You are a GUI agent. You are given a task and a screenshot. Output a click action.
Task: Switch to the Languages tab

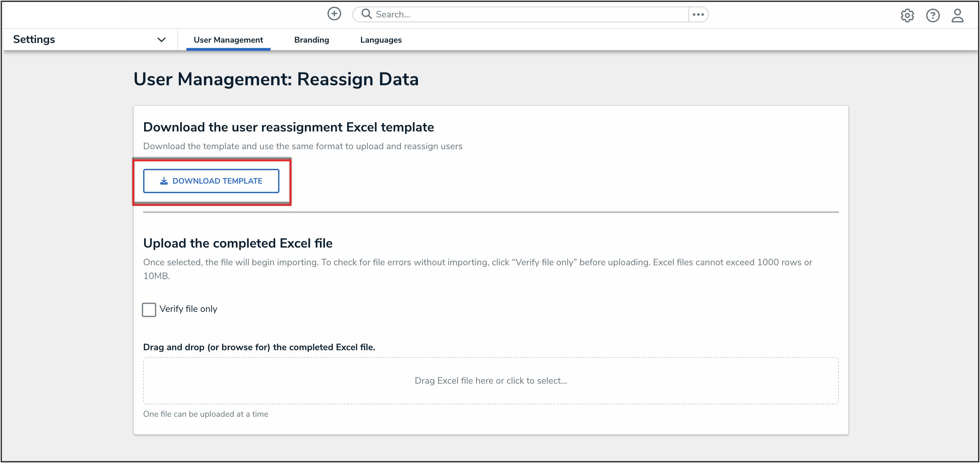pos(380,40)
